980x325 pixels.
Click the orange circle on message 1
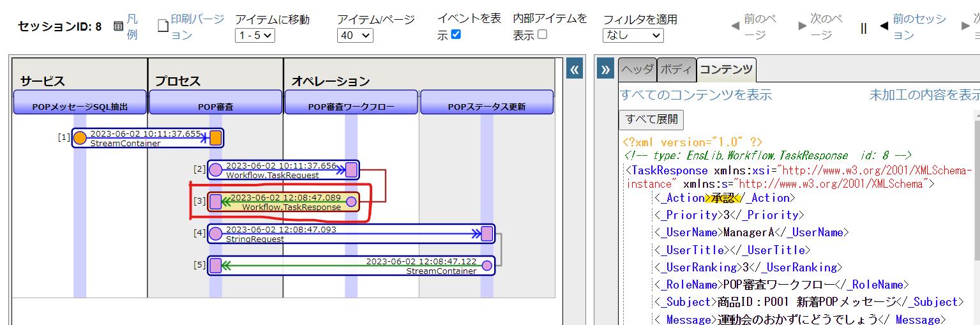80,138
